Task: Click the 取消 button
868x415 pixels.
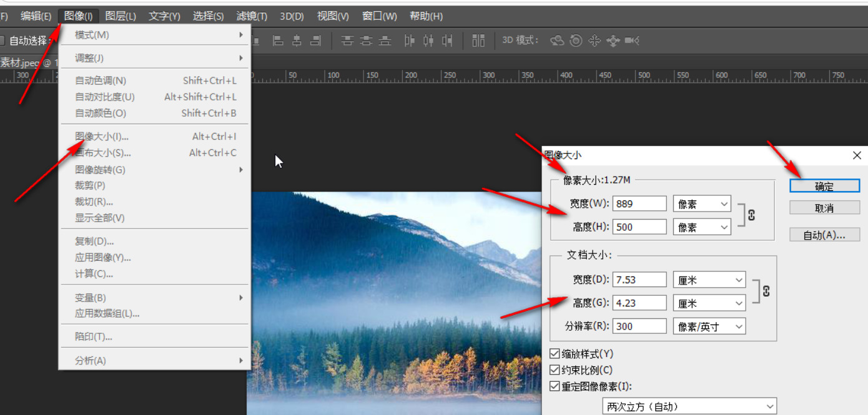Action: pyautogui.click(x=824, y=208)
